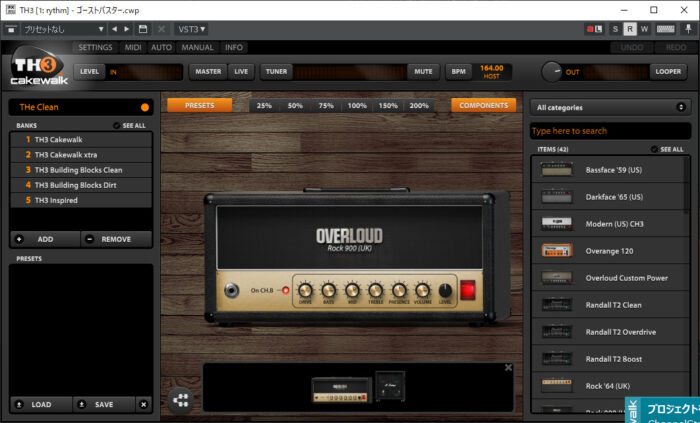Click the OUT level knob
700x423 pixels.
pyautogui.click(x=552, y=72)
